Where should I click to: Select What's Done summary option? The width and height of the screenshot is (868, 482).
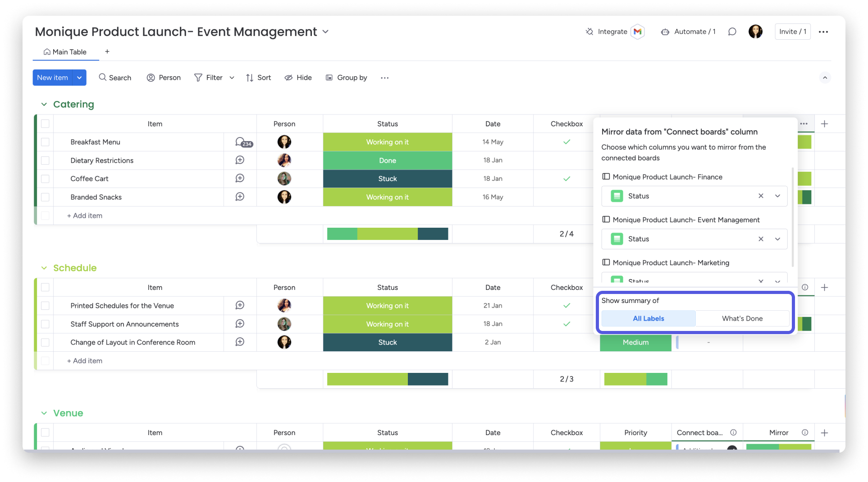tap(742, 318)
